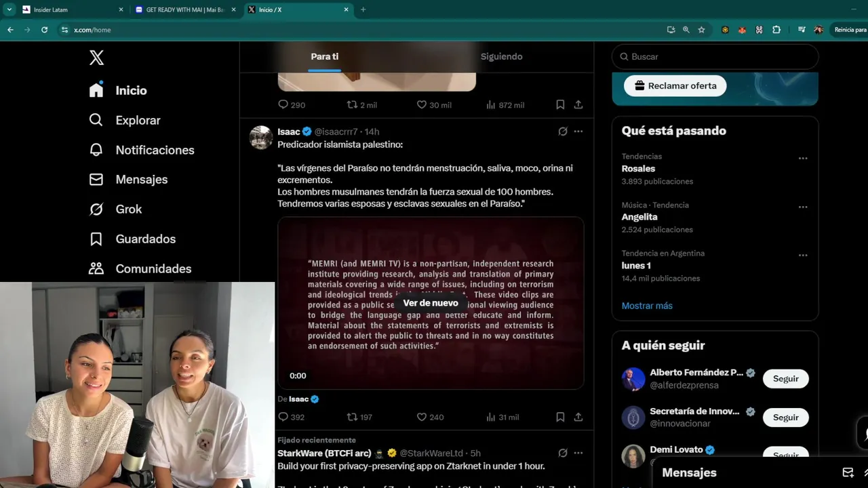Share Isaac's post
This screenshot has width=868, height=488.
578,417
